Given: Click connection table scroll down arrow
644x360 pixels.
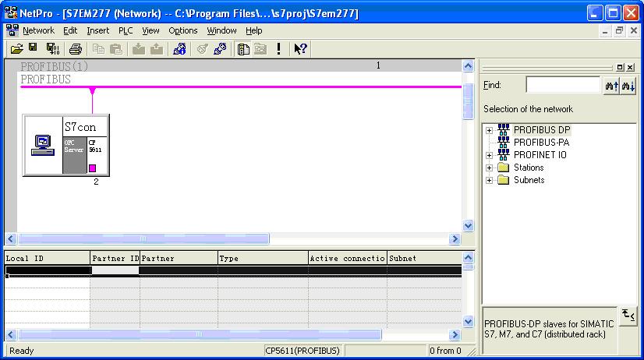Looking at the screenshot, I should click(469, 321).
